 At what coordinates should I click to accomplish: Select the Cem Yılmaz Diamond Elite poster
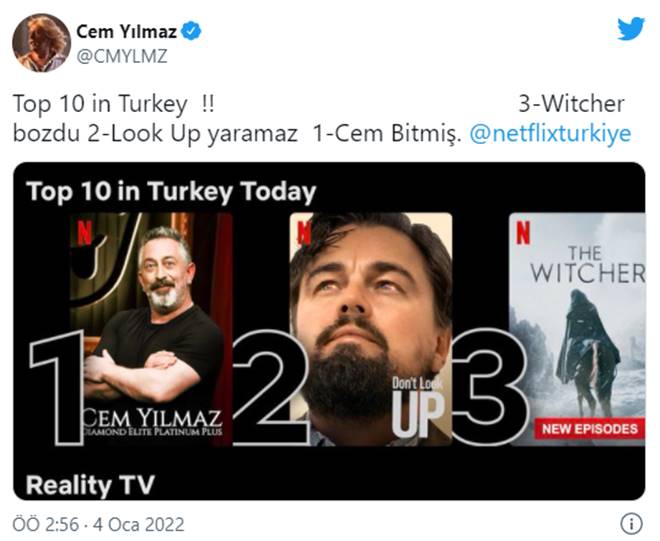point(152,329)
